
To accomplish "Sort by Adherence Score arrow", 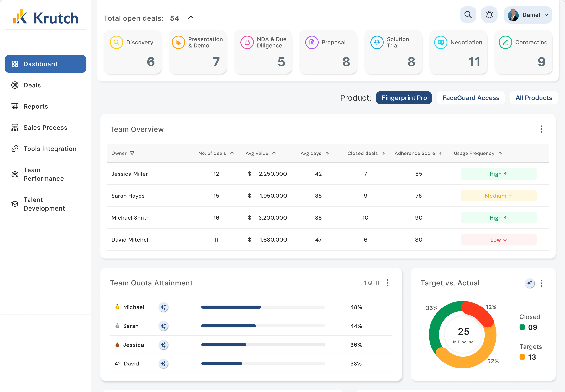I will coord(441,153).
